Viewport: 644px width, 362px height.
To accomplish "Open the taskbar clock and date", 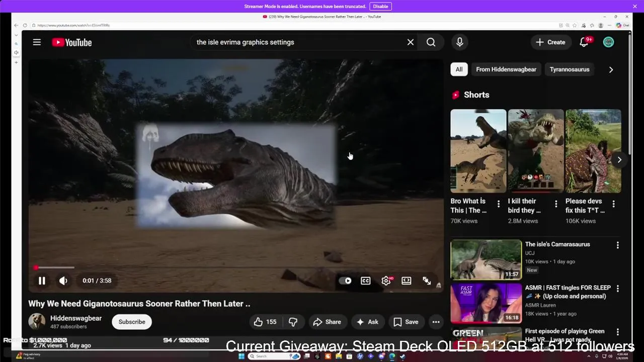I will click(x=622, y=356).
